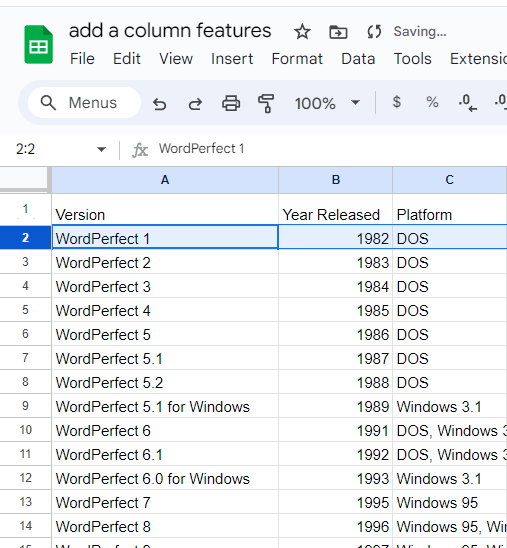The height and width of the screenshot is (548, 507).
Task: Click the year cell 1993
Action: point(335,478)
